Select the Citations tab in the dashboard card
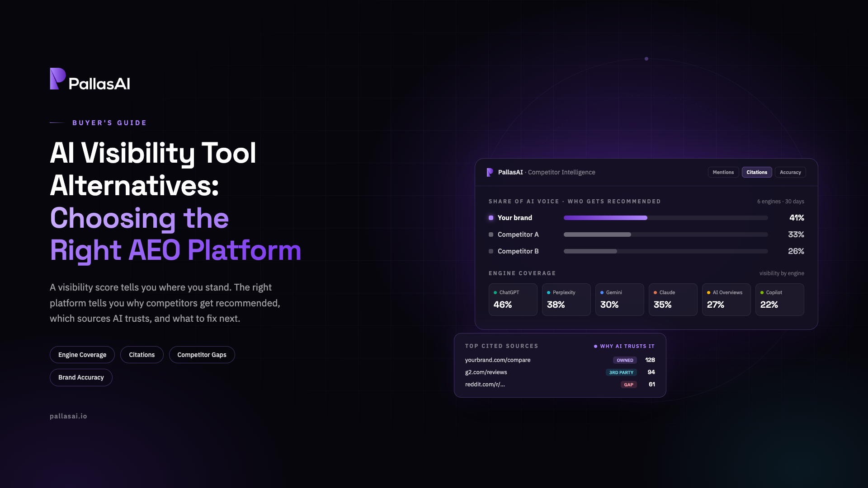This screenshot has height=488, width=868. 757,172
